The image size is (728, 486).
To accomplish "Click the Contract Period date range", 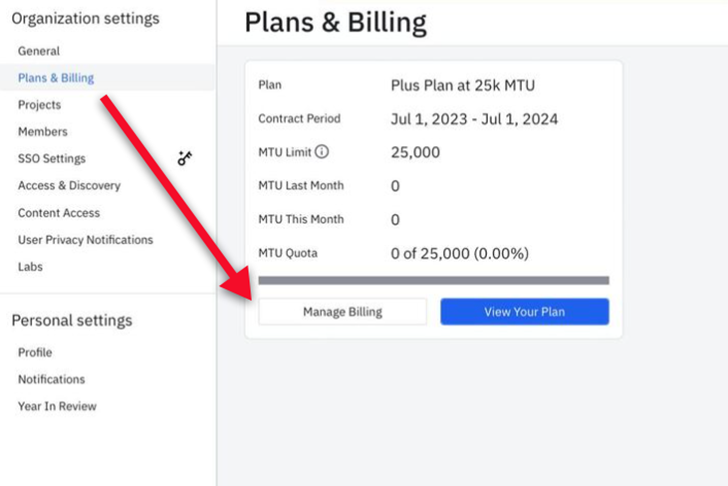I will (474, 119).
